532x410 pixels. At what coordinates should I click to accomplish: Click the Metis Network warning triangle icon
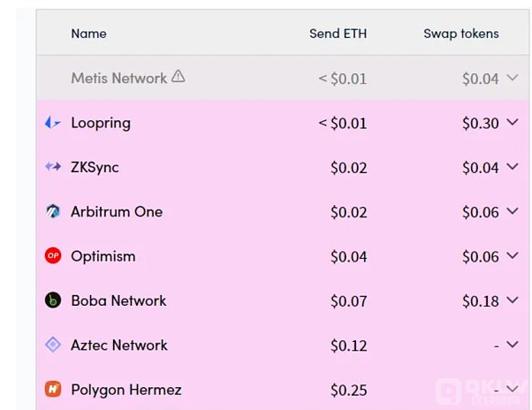pyautogui.click(x=179, y=76)
